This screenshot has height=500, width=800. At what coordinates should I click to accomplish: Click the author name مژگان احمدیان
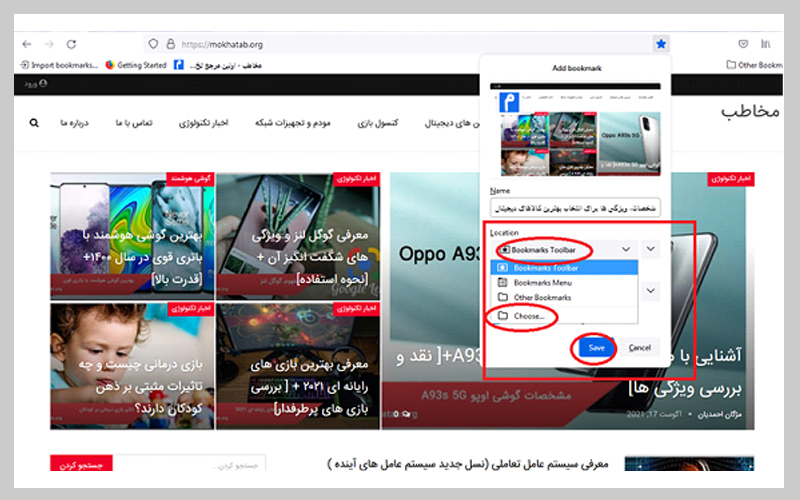pyautogui.click(x=719, y=414)
